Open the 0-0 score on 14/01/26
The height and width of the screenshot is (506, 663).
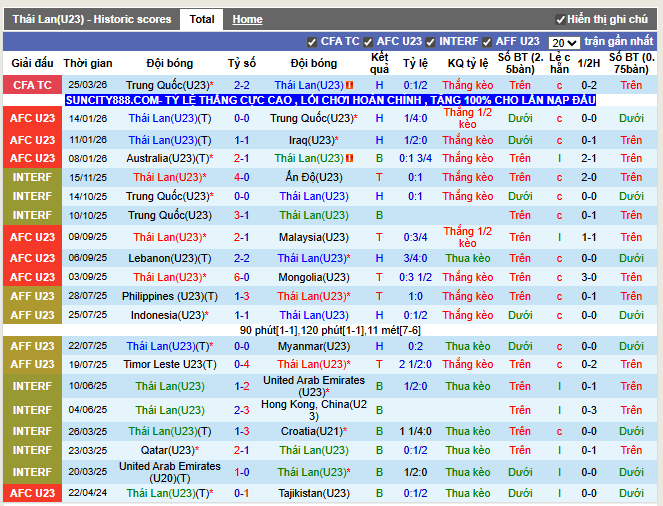click(242, 118)
